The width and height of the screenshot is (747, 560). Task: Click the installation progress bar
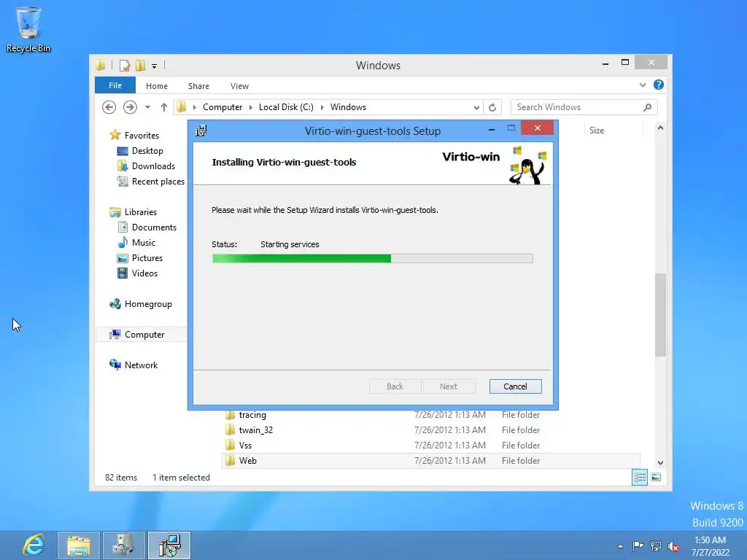tap(373, 259)
